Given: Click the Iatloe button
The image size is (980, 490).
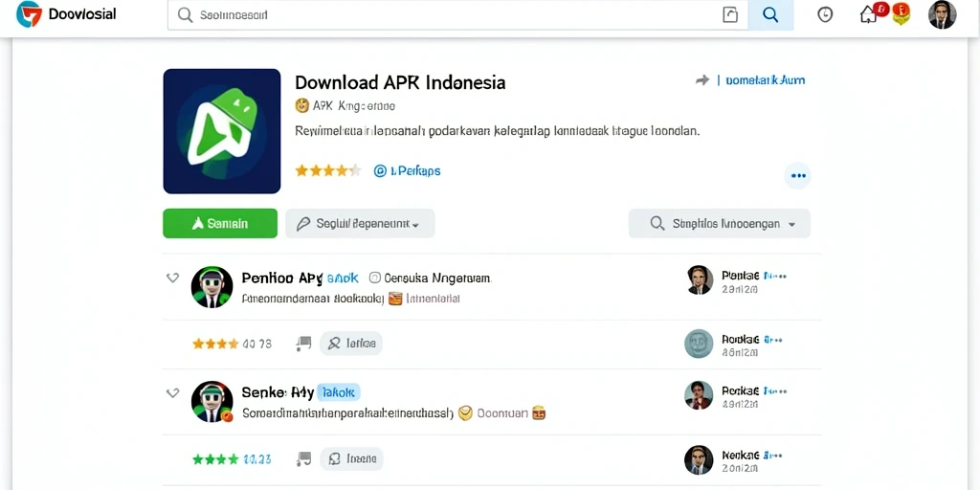Looking at the screenshot, I should [x=350, y=344].
